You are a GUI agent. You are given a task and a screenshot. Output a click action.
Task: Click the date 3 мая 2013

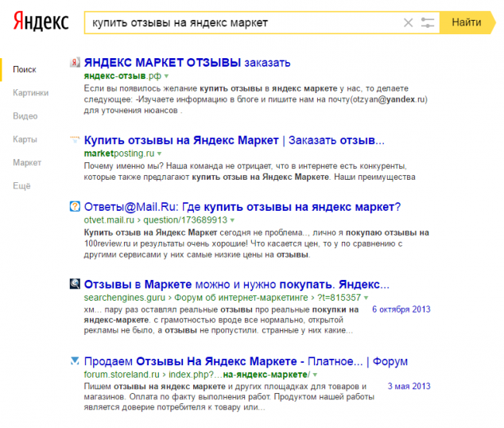(409, 386)
